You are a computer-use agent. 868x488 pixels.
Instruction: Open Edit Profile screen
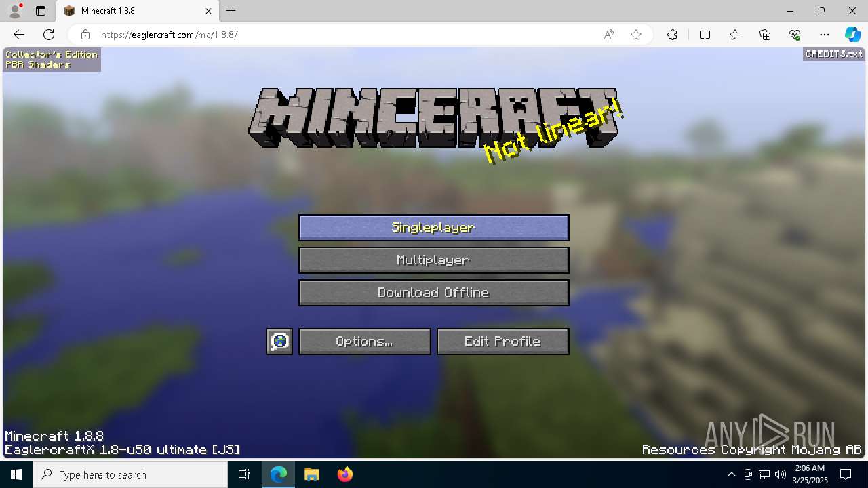pos(503,342)
